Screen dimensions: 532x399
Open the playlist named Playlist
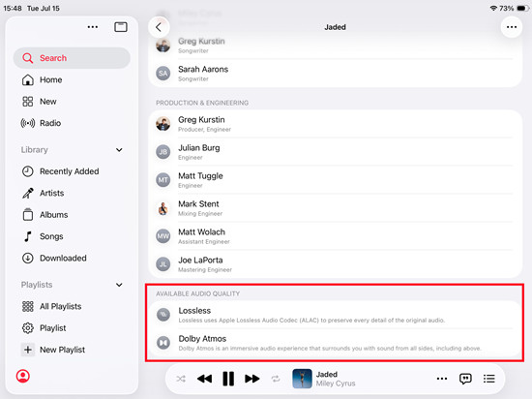tap(72, 328)
